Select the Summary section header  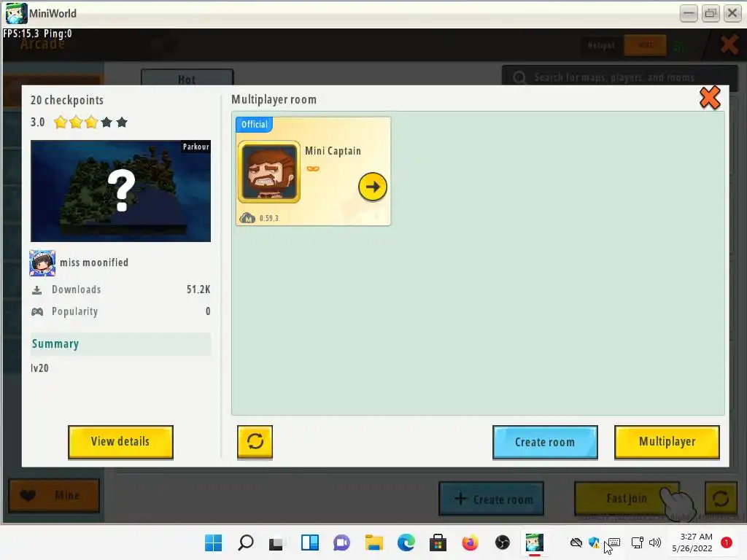[x=120, y=344]
